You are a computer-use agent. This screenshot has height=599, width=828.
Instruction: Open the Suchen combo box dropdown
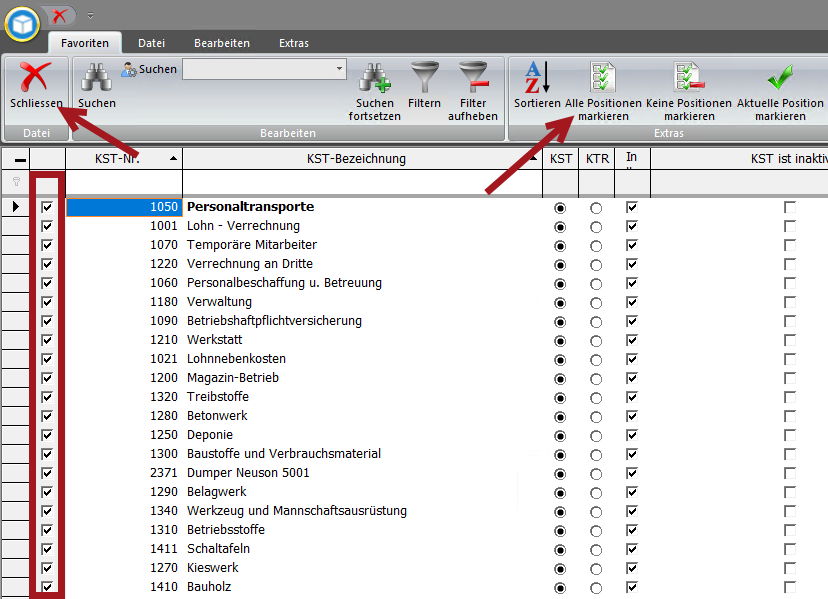coord(340,70)
